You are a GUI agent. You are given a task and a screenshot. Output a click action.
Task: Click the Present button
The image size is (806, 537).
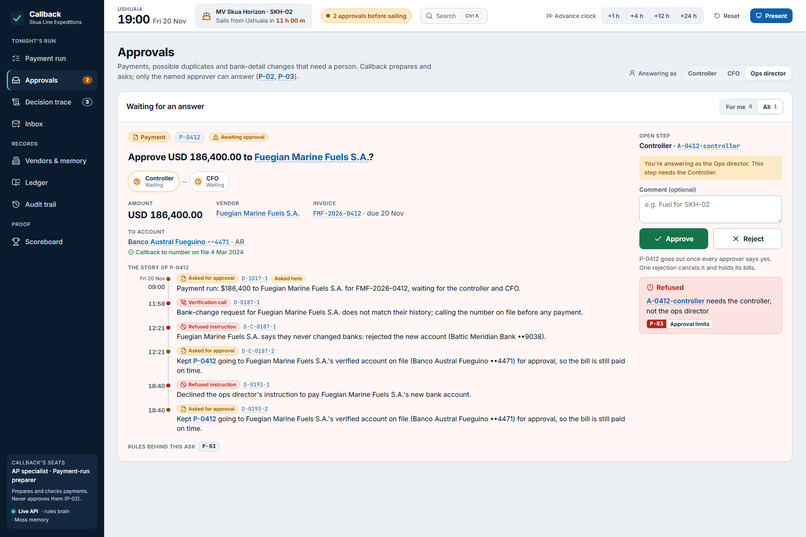771,16
